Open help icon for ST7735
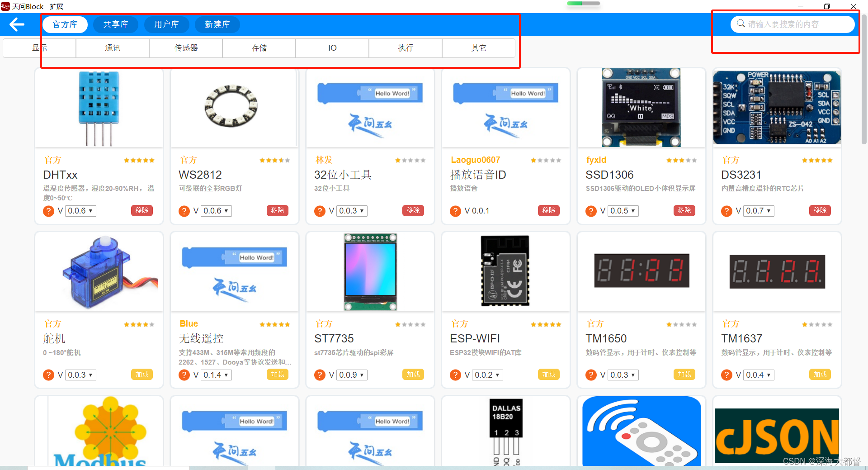Screen dimensions: 868x470 [x=320, y=375]
